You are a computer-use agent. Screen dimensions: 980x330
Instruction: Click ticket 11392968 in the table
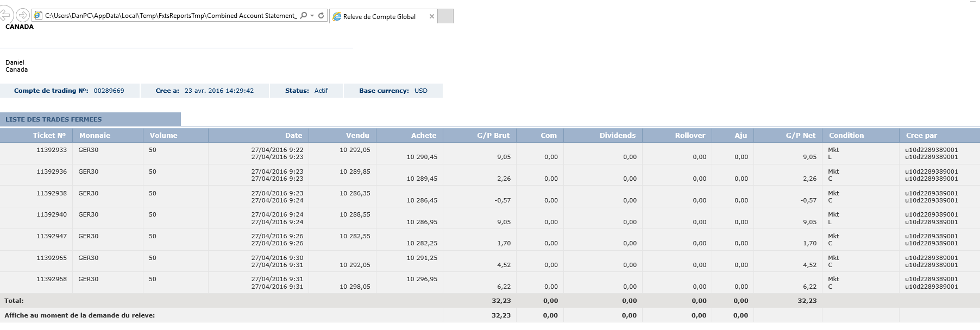(52, 279)
